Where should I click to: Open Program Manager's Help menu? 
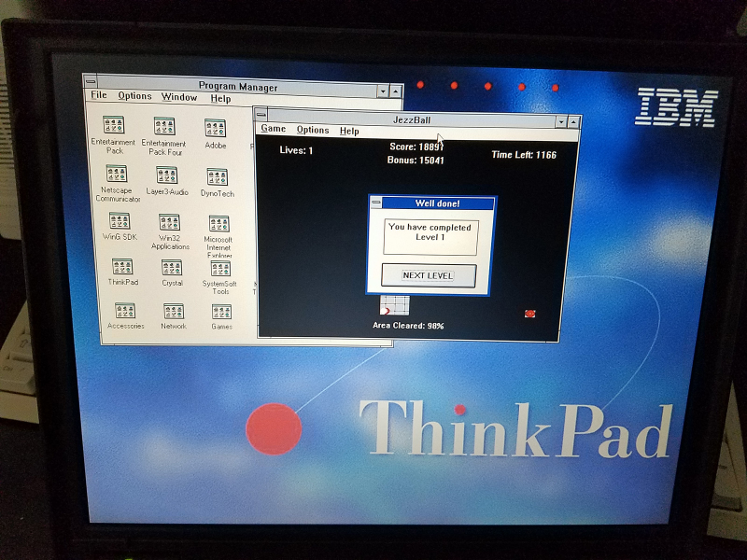[x=220, y=99]
